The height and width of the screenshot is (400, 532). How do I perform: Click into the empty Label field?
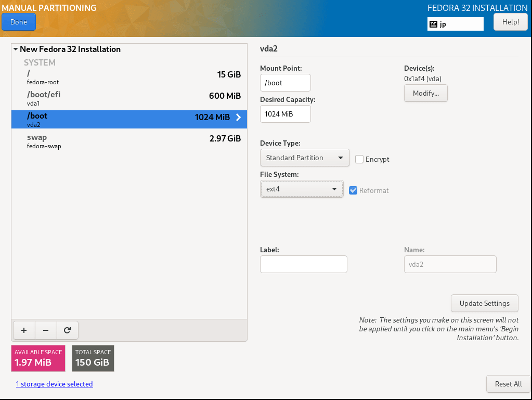click(x=304, y=264)
